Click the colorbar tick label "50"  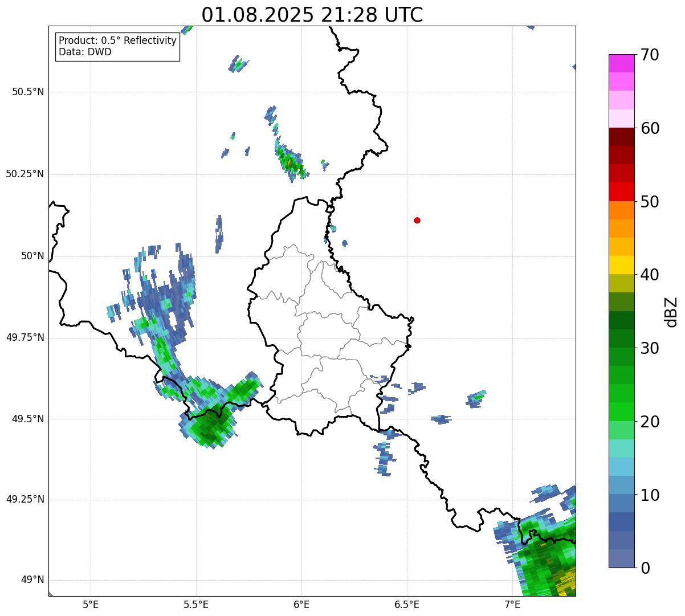[x=649, y=202]
